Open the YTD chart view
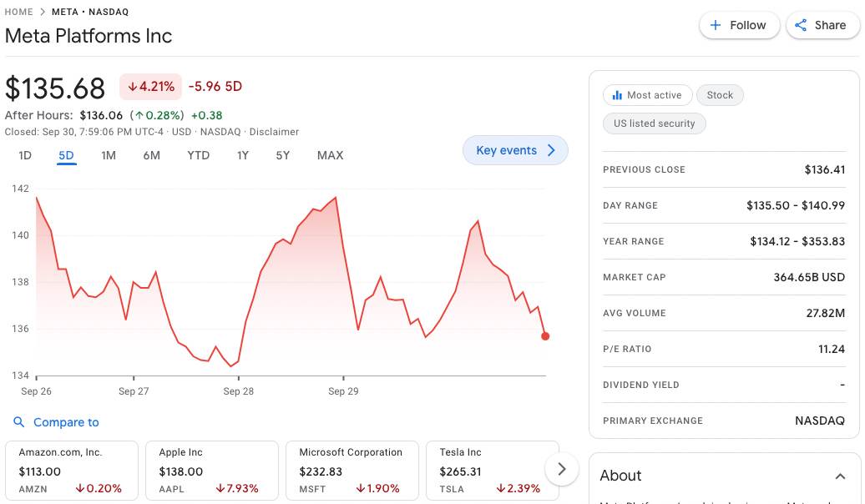 pyautogui.click(x=198, y=155)
